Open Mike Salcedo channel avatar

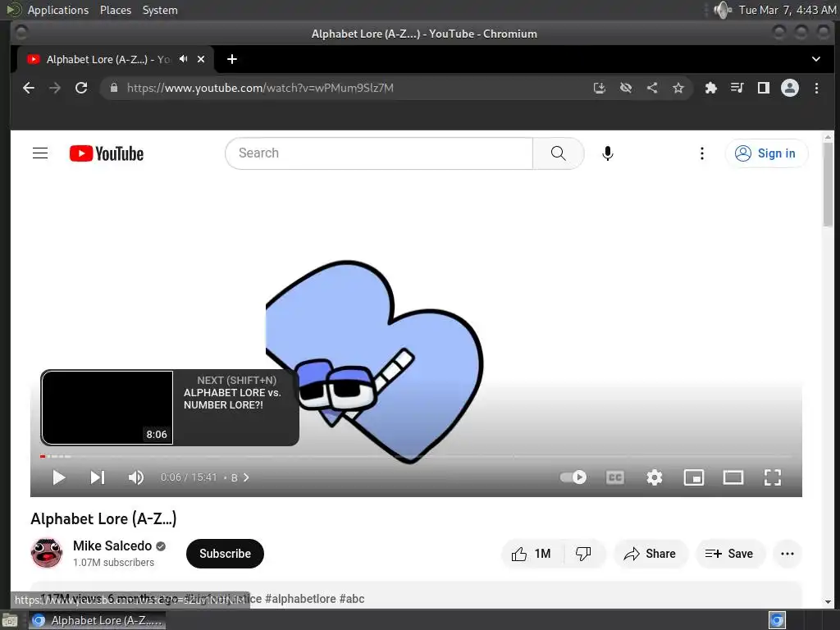coord(47,554)
